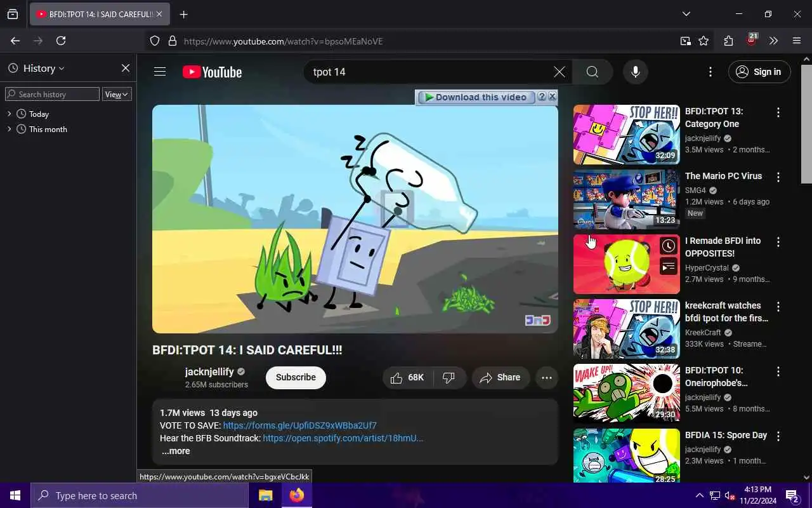Image resolution: width=812 pixels, height=508 pixels.
Task: Go to YouTube home via logo
Action: (212, 72)
